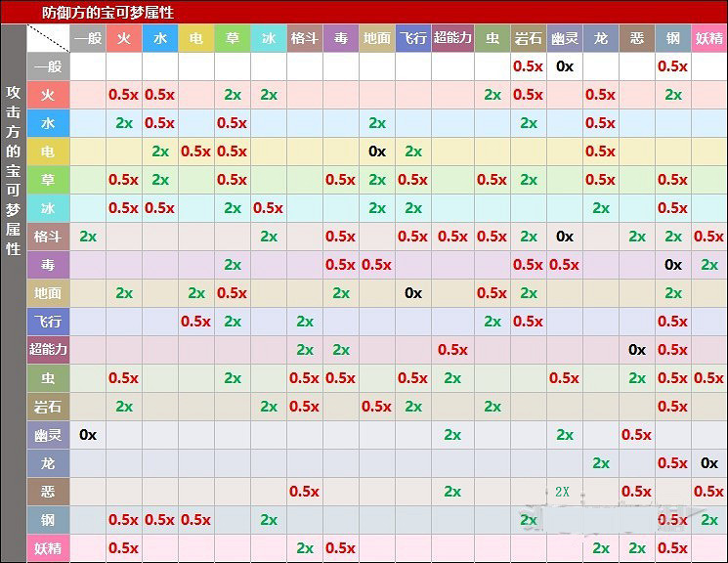Click the diagonal-line corner cell of the table
The width and height of the screenshot is (728, 563).
click(48, 39)
